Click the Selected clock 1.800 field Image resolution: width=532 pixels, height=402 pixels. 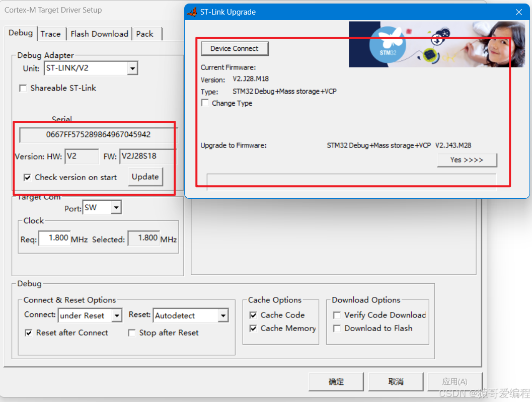(143, 238)
